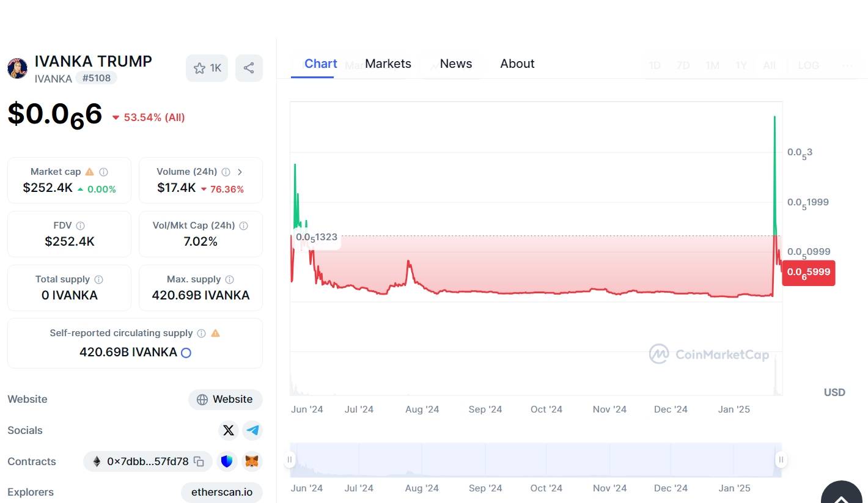The image size is (868, 503).
Task: Switch to the Chart tab
Action: pos(320,64)
